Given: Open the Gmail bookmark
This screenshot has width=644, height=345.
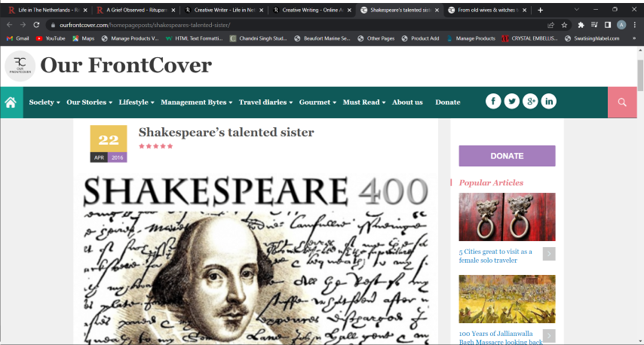Looking at the screenshot, I should pos(17,38).
